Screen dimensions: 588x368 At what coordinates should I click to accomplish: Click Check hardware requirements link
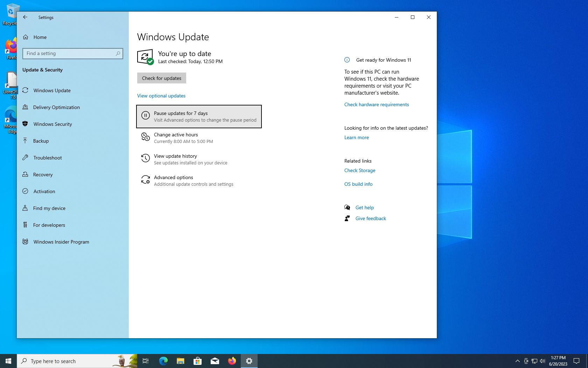[x=377, y=104]
